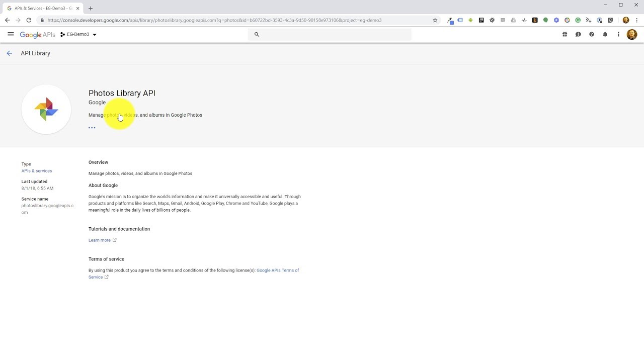Click the Chrome profile avatar in toolbar
Screen dimensions: 644x362
[626, 20]
